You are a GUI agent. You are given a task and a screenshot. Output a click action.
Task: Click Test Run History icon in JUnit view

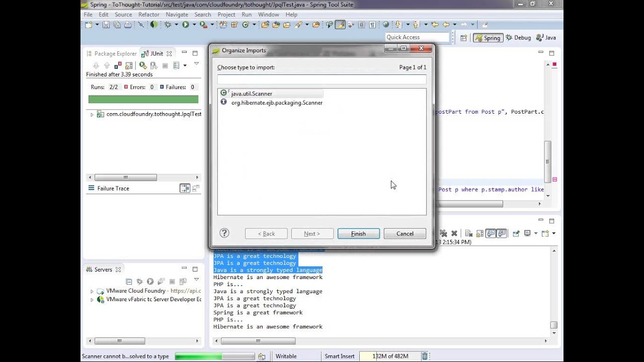pyautogui.click(x=176, y=65)
